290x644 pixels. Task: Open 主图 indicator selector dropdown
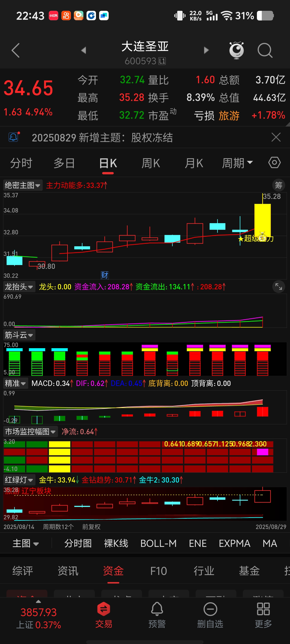click(26, 543)
